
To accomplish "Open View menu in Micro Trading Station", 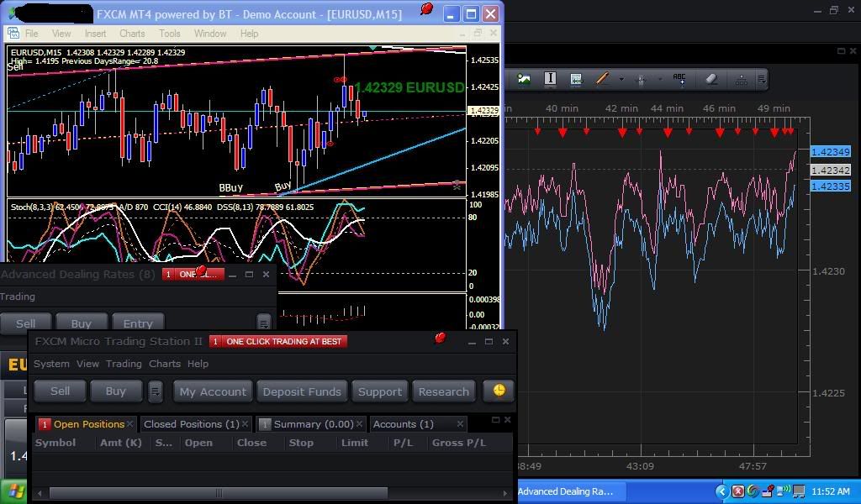I will click(87, 364).
